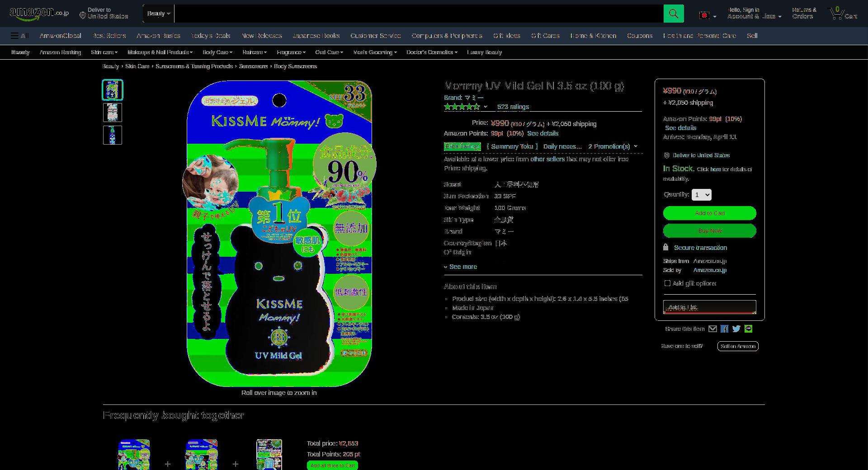The image size is (868, 470).
Task: Click first frequently bought together product image
Action: [x=134, y=455]
